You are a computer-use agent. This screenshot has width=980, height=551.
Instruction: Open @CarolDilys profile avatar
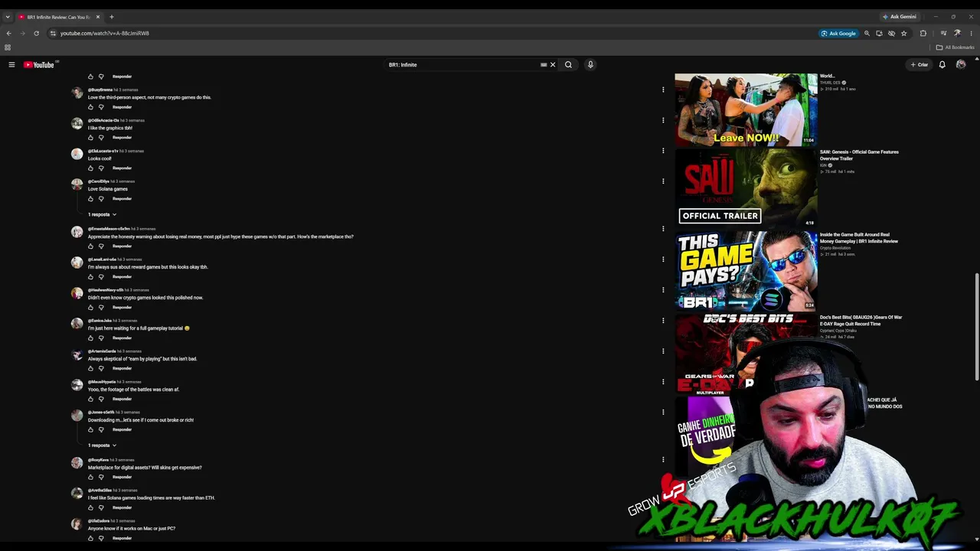pos(77,184)
